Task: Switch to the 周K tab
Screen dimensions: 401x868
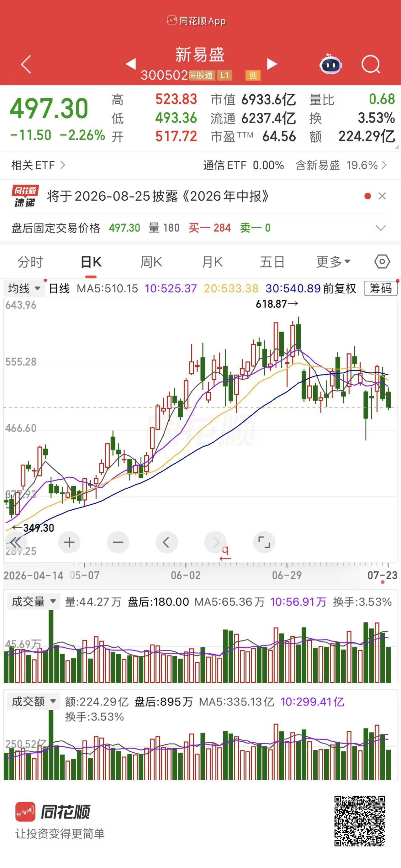Action: click(151, 262)
